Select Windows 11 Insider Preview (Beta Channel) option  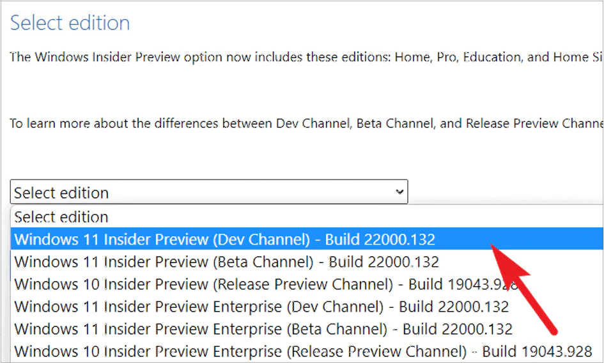(x=307, y=262)
